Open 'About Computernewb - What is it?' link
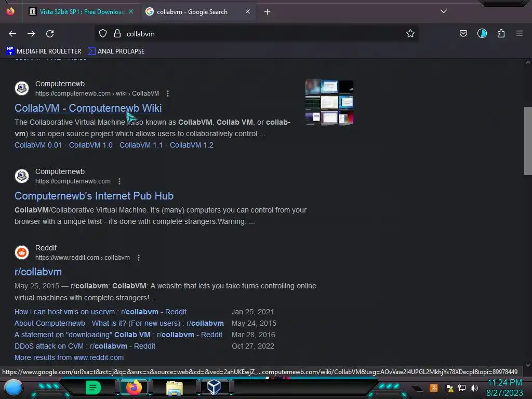The height and width of the screenshot is (399, 532). pyautogui.click(x=119, y=323)
